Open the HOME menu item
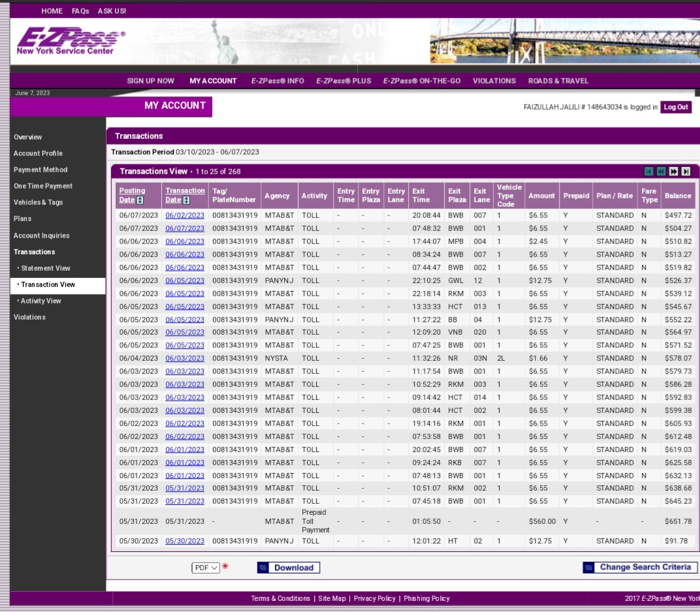The height and width of the screenshot is (612, 700). tap(52, 10)
